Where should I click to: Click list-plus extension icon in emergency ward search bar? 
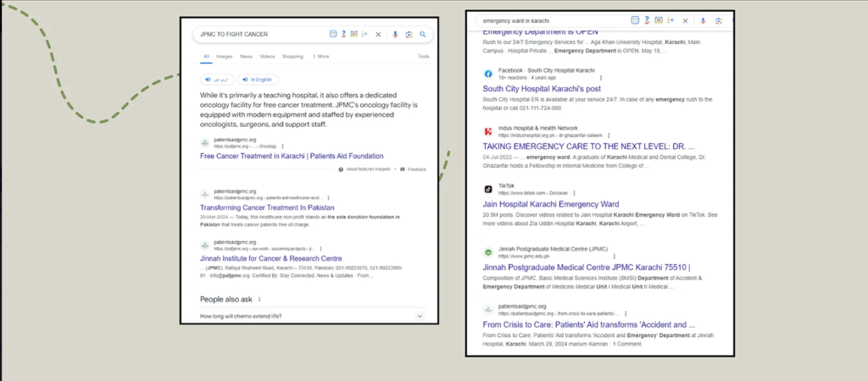[x=670, y=20]
